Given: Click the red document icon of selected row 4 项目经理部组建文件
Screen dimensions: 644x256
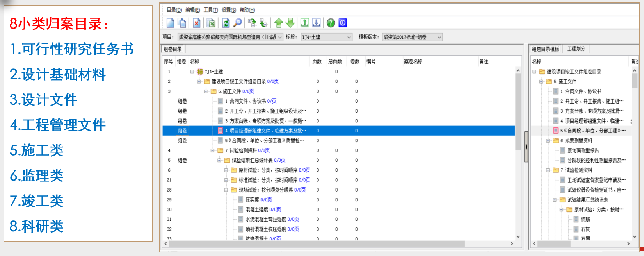Looking at the screenshot, I should [220, 131].
